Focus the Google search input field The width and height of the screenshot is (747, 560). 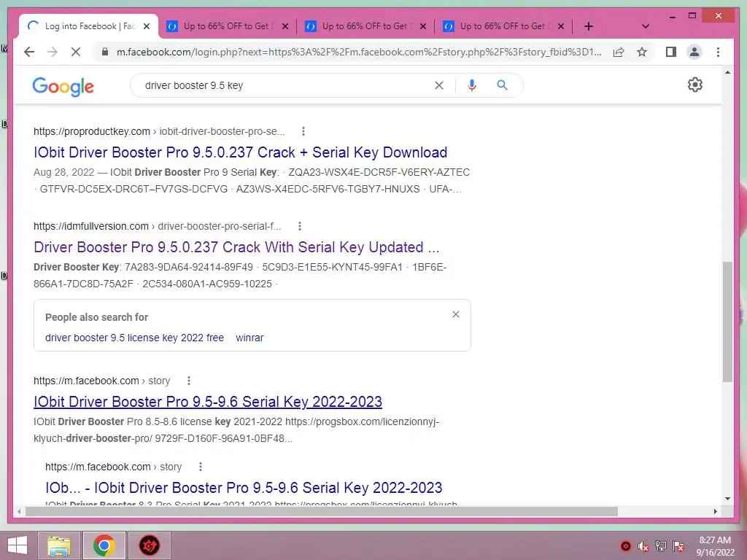(x=286, y=85)
